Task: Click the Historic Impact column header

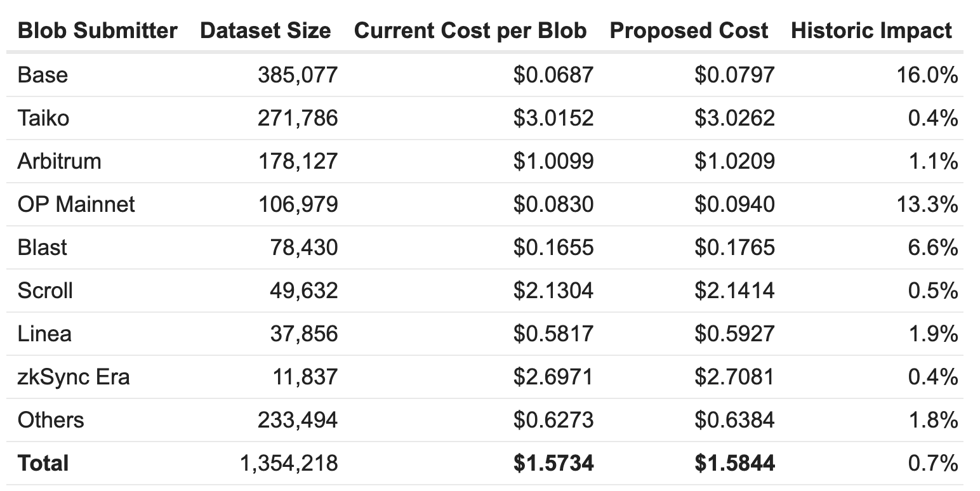Action: pyautogui.click(x=871, y=30)
